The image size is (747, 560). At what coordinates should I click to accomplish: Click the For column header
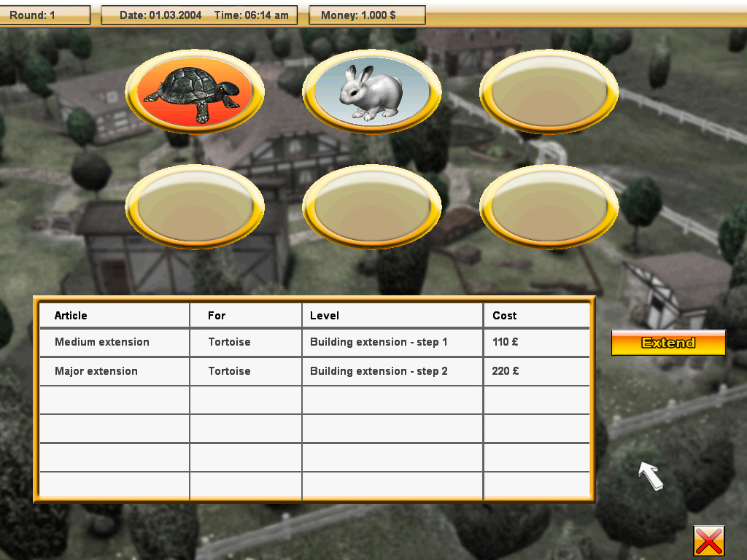217,316
